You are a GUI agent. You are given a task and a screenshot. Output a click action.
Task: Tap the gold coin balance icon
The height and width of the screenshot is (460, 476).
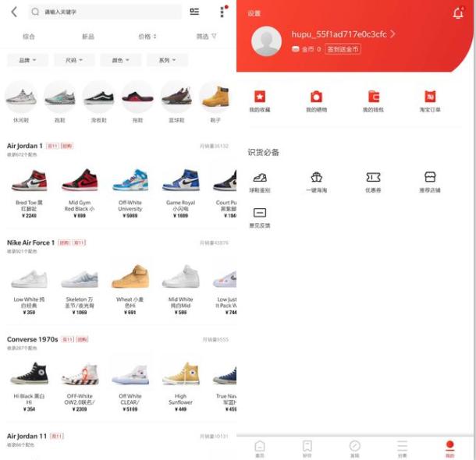[x=296, y=49]
